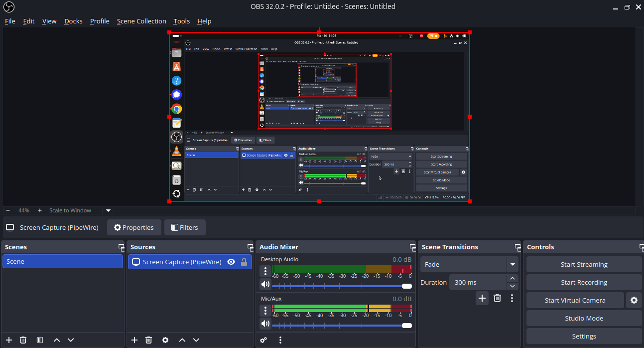Open the Scene Collection menu

pyautogui.click(x=141, y=21)
